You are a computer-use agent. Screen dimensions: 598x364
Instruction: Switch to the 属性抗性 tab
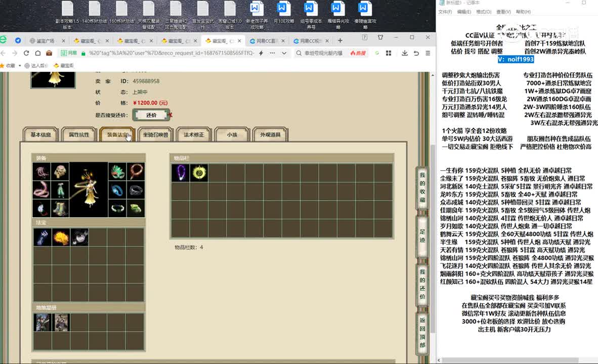(79, 134)
